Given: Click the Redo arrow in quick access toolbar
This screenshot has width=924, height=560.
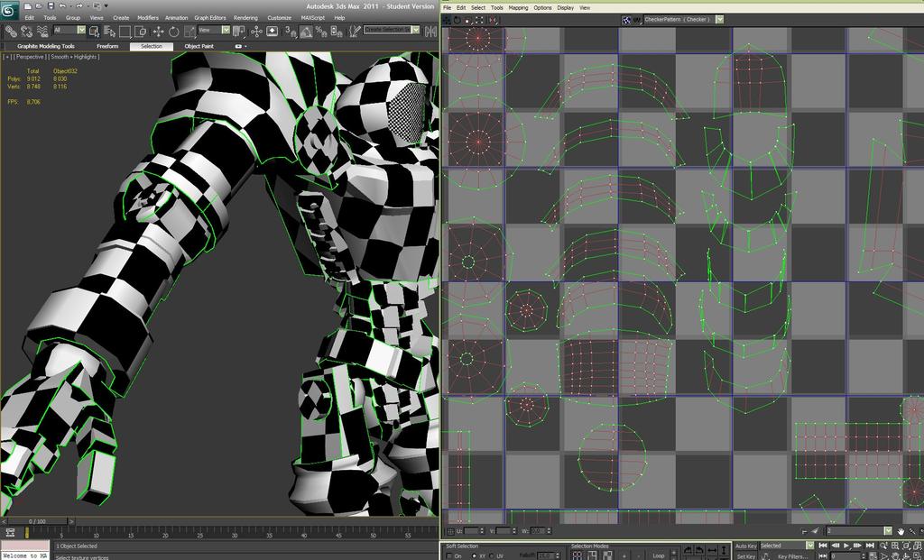Looking at the screenshot, I should [x=79, y=6].
